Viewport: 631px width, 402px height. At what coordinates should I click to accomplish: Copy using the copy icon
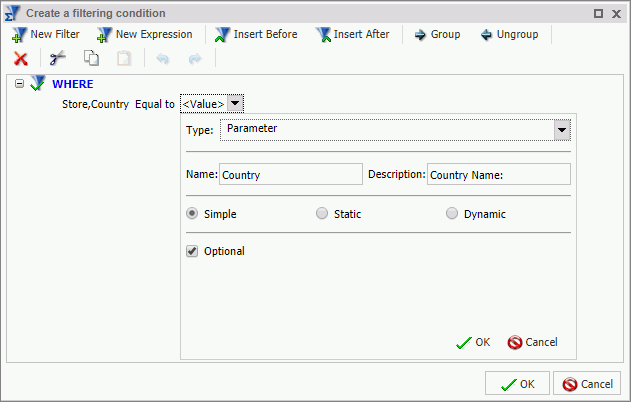[x=91, y=58]
